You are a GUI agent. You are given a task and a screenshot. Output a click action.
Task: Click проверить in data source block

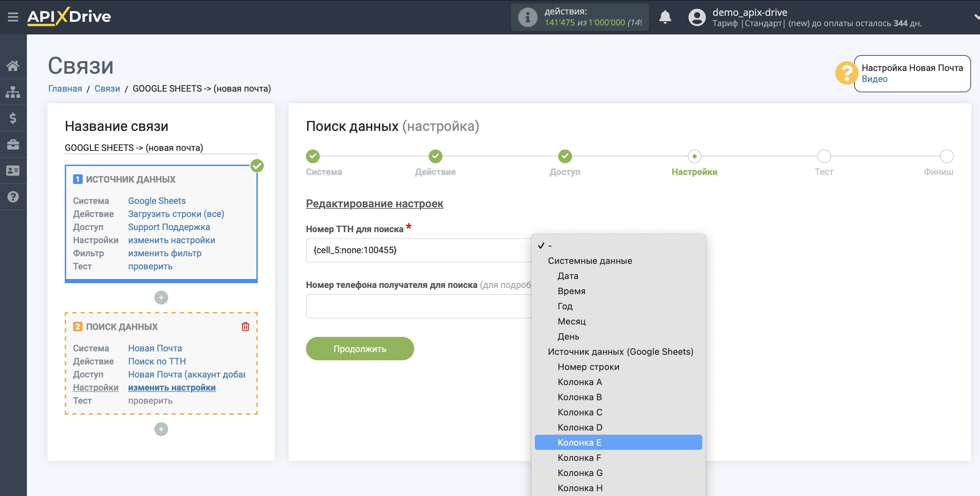[x=150, y=267]
